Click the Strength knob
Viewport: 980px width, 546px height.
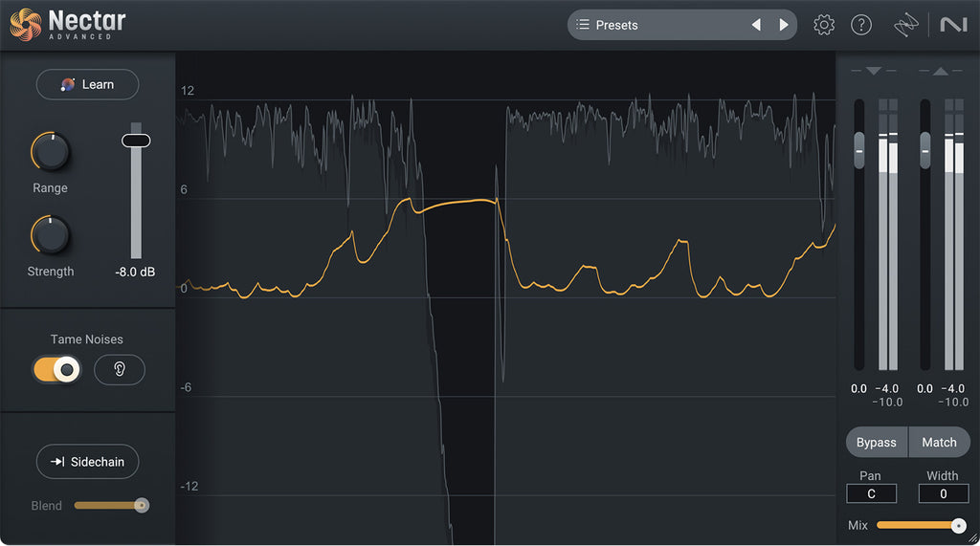click(50, 235)
